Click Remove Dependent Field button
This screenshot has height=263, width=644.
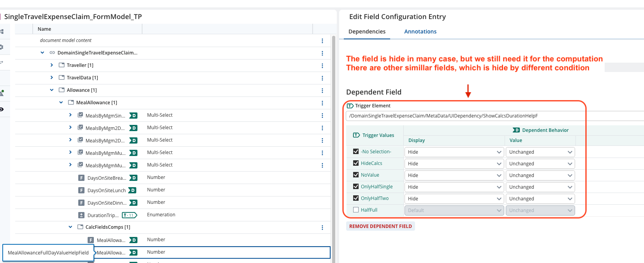380,226
